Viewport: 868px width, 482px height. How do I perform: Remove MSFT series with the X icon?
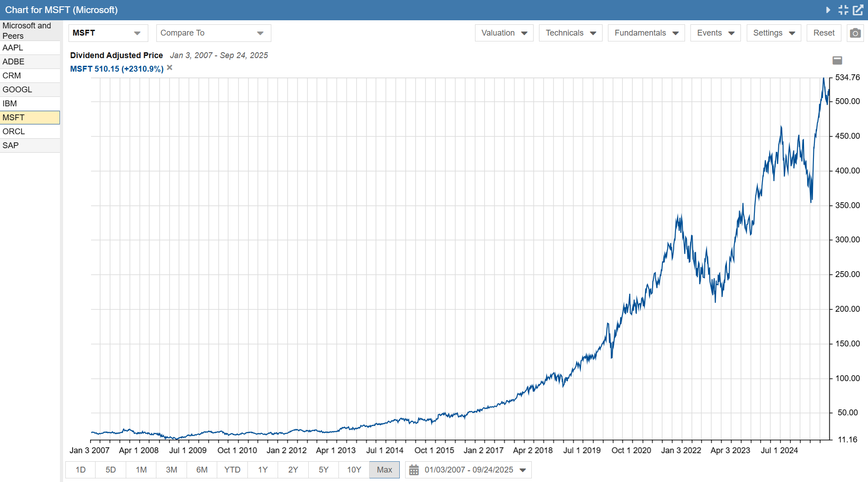[x=169, y=68]
